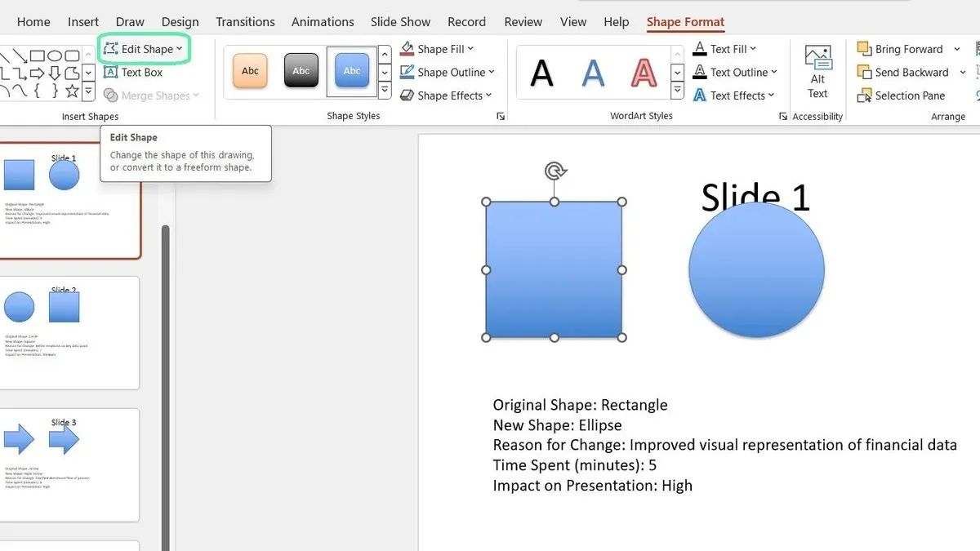The height and width of the screenshot is (551, 980).
Task: Click Bring Forward button
Action: point(900,49)
